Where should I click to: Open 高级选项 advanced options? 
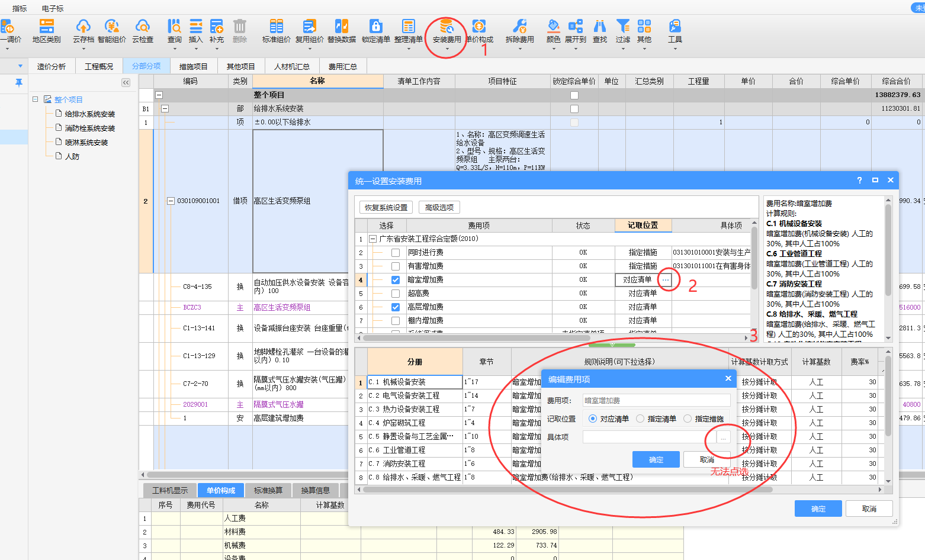pyautogui.click(x=439, y=207)
